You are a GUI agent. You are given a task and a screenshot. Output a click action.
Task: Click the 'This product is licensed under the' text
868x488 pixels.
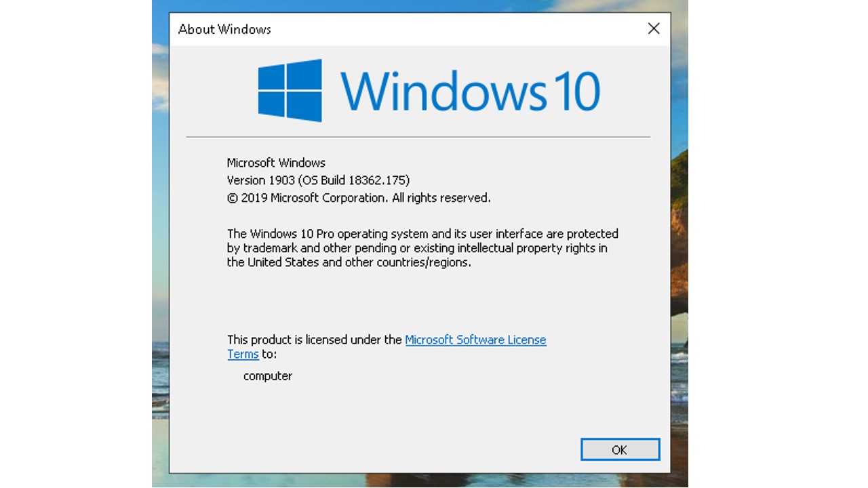click(315, 340)
